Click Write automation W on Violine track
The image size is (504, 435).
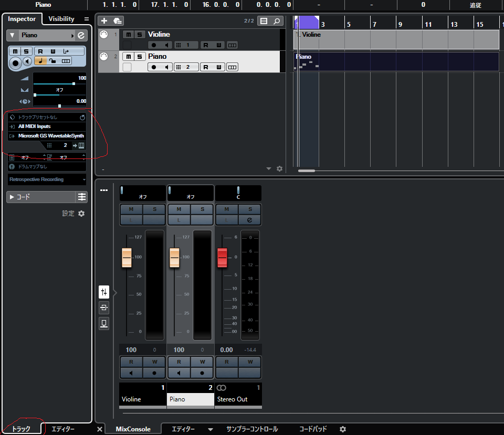pyautogui.click(x=218, y=45)
